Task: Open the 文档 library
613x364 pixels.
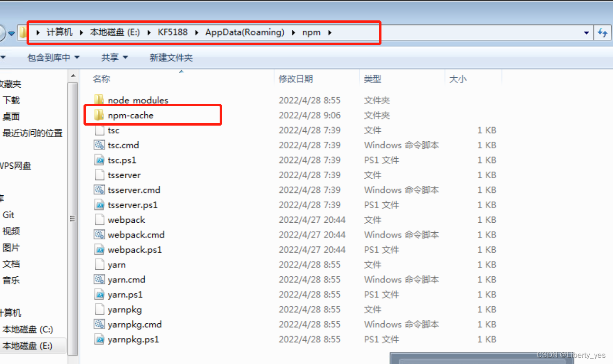Action: pyautogui.click(x=11, y=264)
